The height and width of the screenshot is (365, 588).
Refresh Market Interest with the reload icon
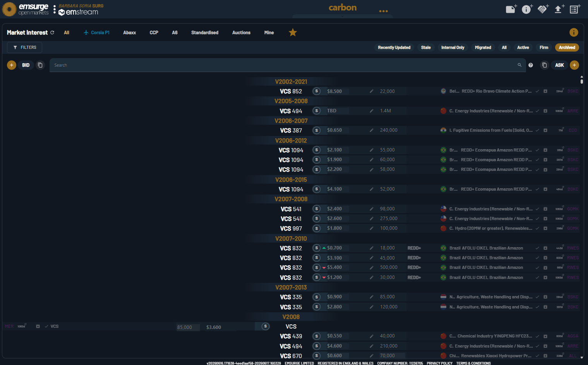point(52,33)
